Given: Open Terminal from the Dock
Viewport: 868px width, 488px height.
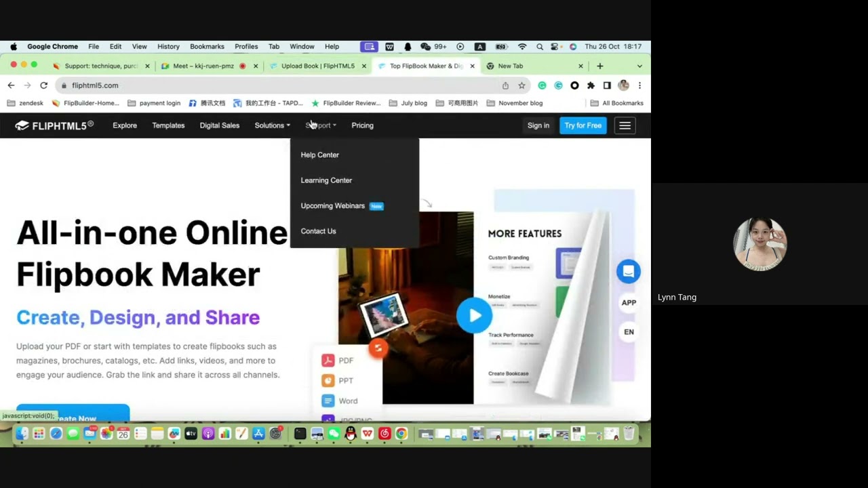Looking at the screenshot, I should pyautogui.click(x=300, y=434).
